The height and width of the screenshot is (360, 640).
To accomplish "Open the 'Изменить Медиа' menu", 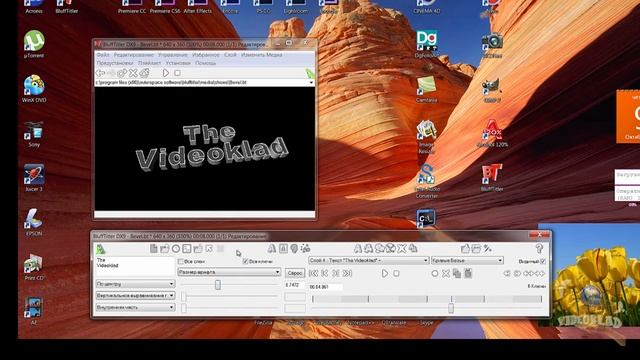I will (262, 55).
